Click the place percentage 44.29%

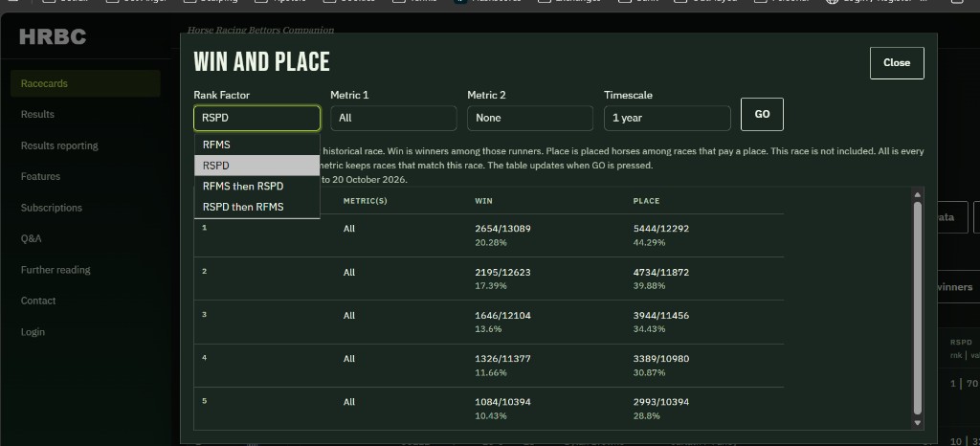(x=650, y=242)
